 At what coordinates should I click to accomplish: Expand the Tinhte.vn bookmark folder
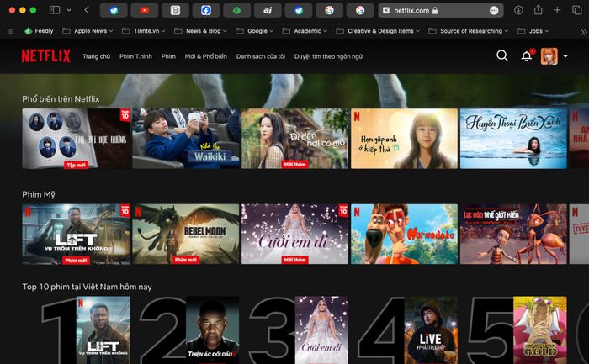point(144,31)
